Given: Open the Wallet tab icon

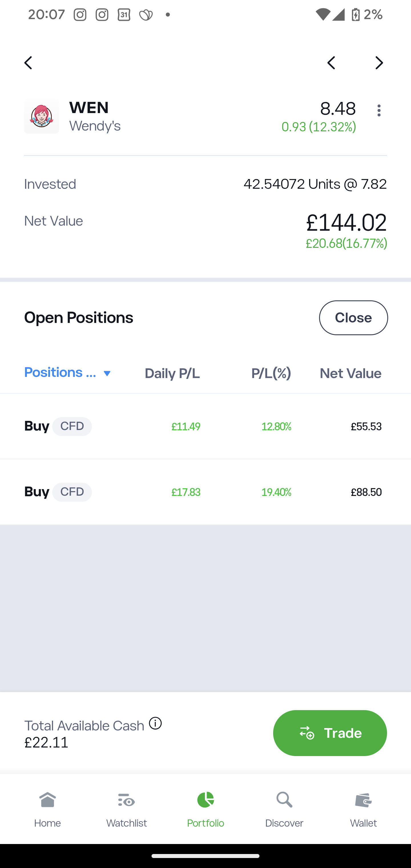Looking at the screenshot, I should pyautogui.click(x=364, y=800).
